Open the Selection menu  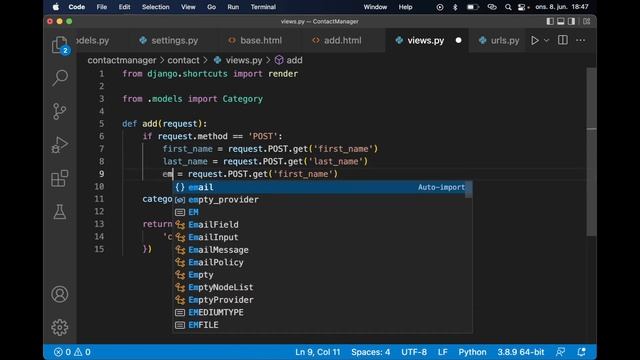point(156,7)
